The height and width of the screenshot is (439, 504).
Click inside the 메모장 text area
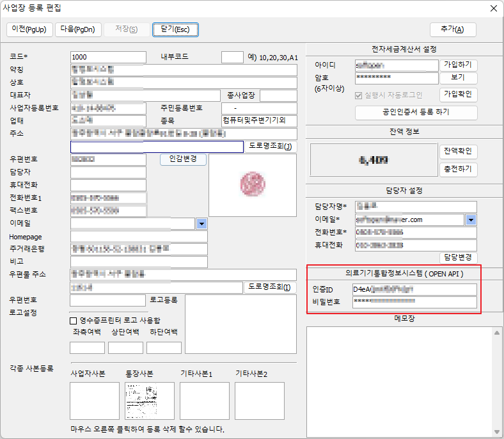(400, 382)
